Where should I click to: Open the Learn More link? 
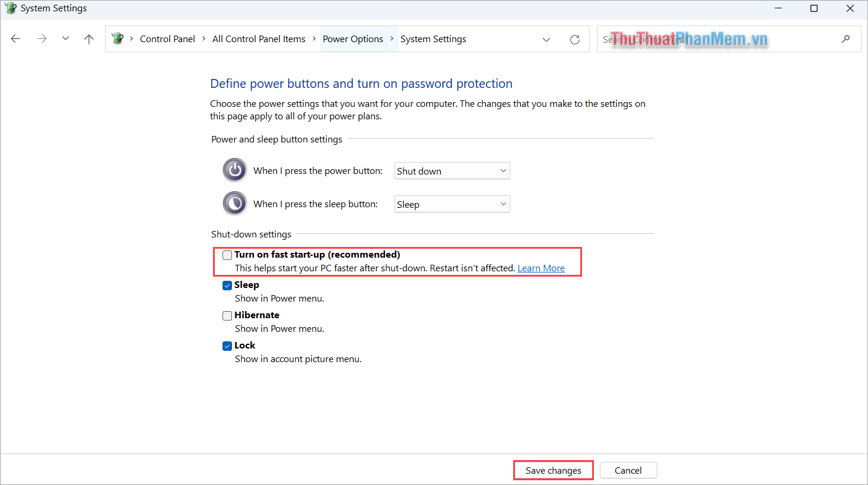tap(540, 268)
